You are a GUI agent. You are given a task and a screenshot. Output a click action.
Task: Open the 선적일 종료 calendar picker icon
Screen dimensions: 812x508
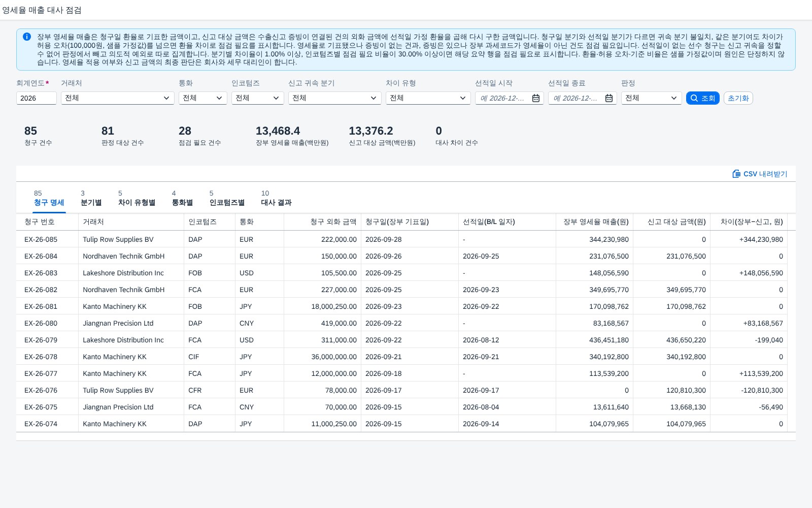coord(609,98)
